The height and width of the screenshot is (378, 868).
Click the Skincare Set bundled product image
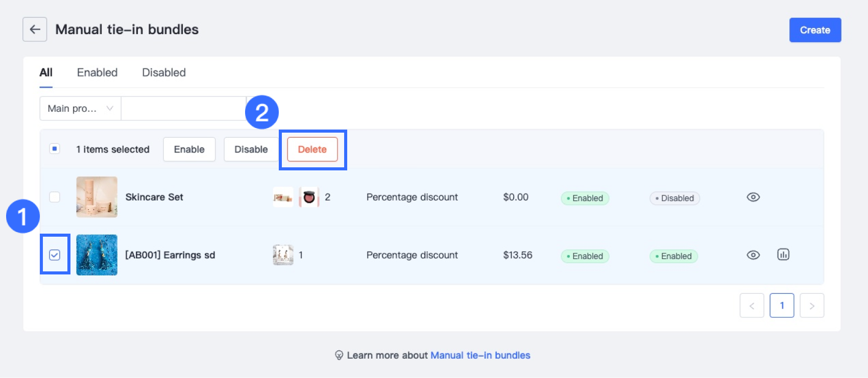(283, 197)
